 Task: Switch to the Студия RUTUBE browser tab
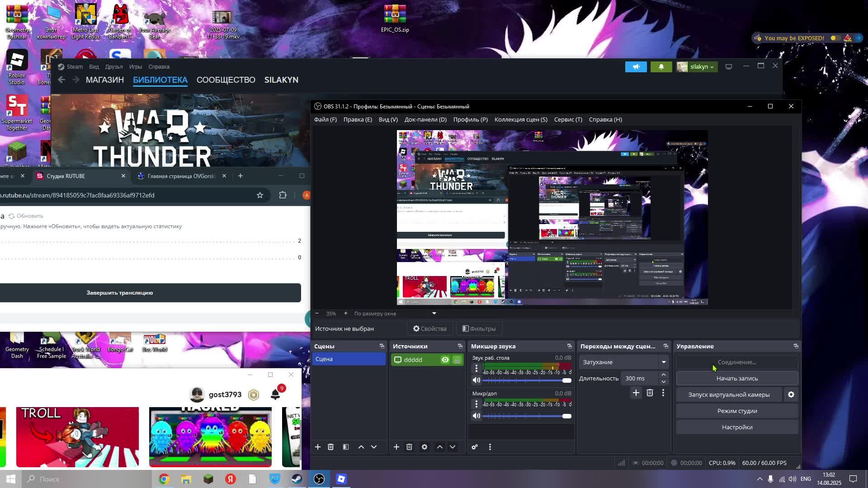66,176
